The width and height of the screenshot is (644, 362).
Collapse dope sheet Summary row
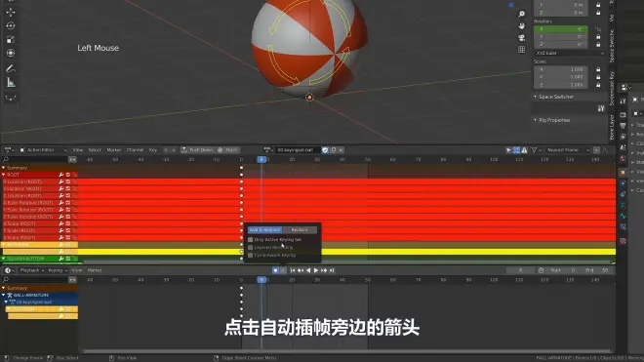tap(4, 168)
